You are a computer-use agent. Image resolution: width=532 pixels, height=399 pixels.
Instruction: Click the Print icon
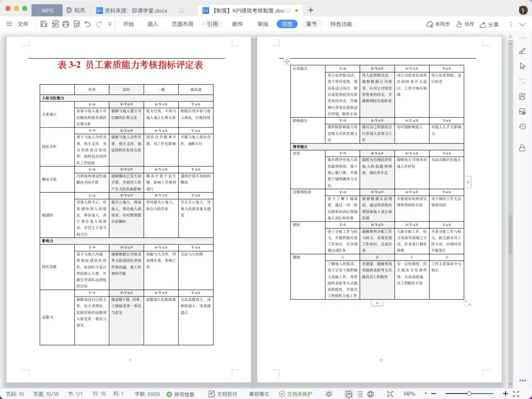(x=66, y=24)
